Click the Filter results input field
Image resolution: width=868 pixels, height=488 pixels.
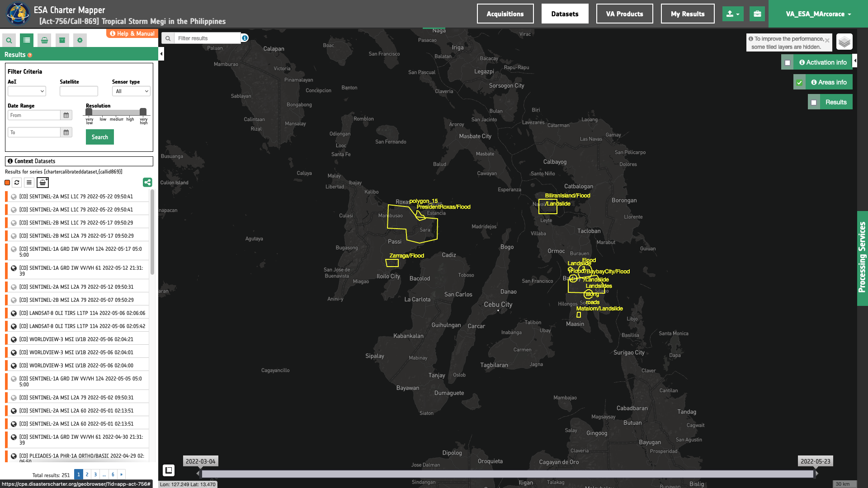208,38
